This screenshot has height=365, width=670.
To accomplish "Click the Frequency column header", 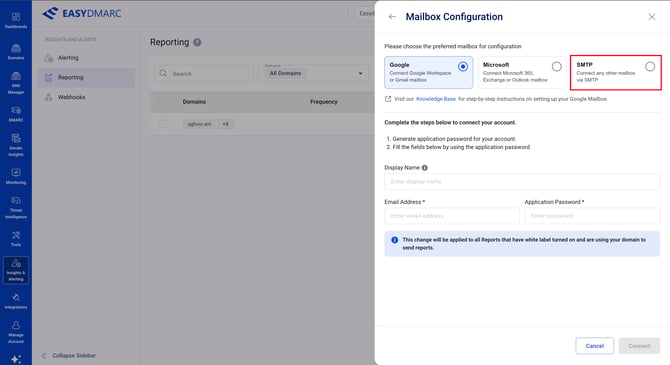I will (x=323, y=102).
